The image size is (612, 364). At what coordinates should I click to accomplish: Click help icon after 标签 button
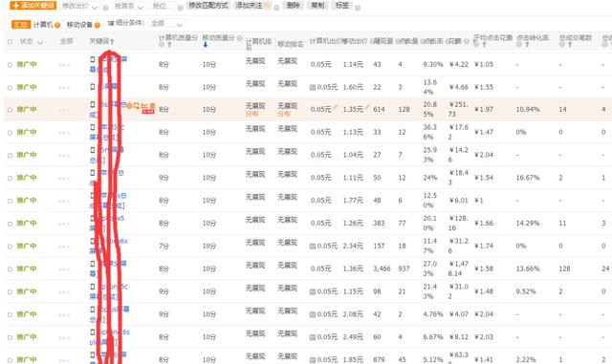point(358,8)
